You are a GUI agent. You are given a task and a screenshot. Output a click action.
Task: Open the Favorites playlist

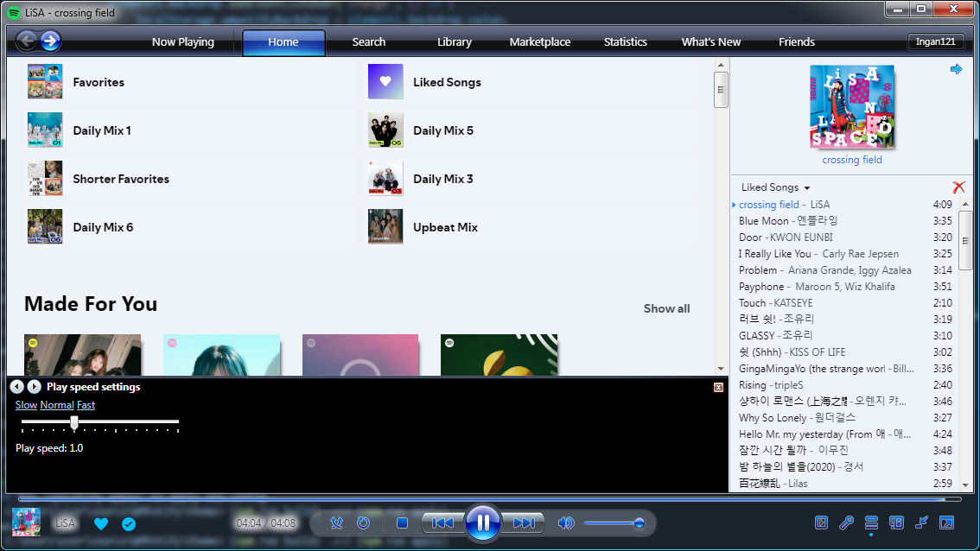189,82
